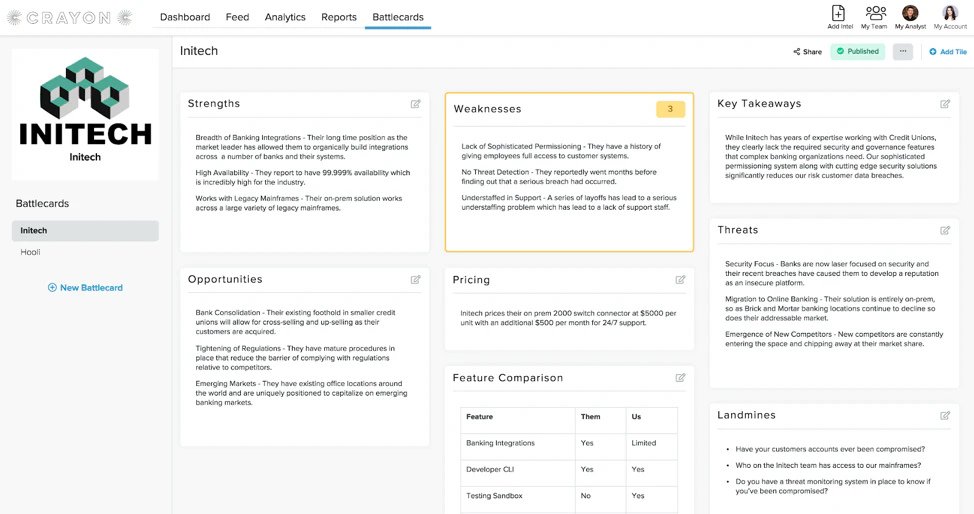This screenshot has height=514, width=974.
Task: Switch to the Analytics tab
Action: click(285, 17)
